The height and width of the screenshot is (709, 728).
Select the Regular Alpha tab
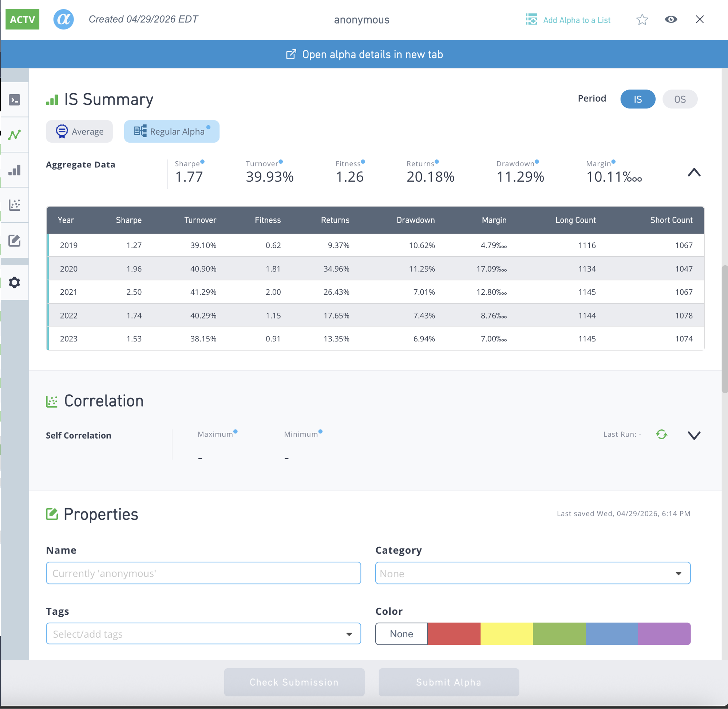click(x=172, y=131)
